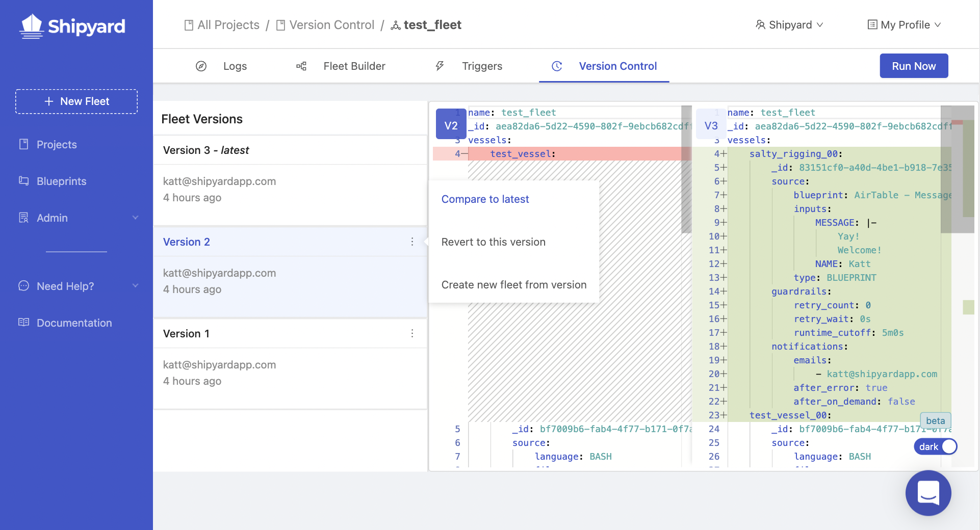This screenshot has width=980, height=530.
Task: Open the Version 2 three-dot menu
Action: pyautogui.click(x=412, y=242)
